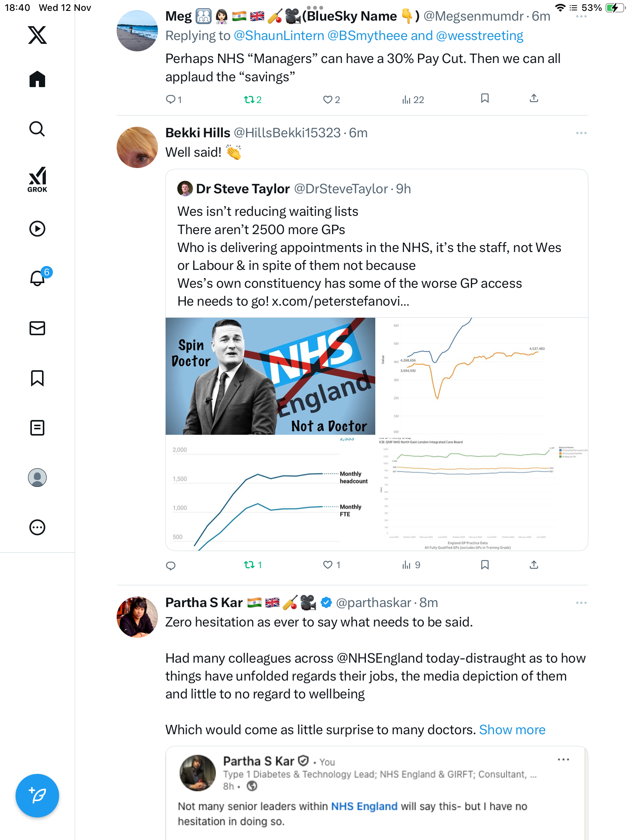Screen dimensions: 630x840
Task: Open the Grok assistant from sidebar
Action: tap(37, 179)
